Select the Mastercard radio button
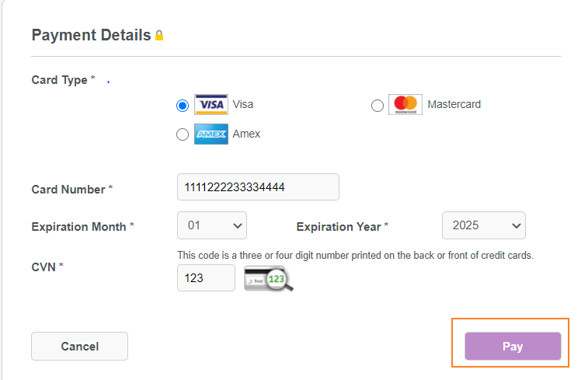This screenshot has height=380, width=588. [378, 106]
